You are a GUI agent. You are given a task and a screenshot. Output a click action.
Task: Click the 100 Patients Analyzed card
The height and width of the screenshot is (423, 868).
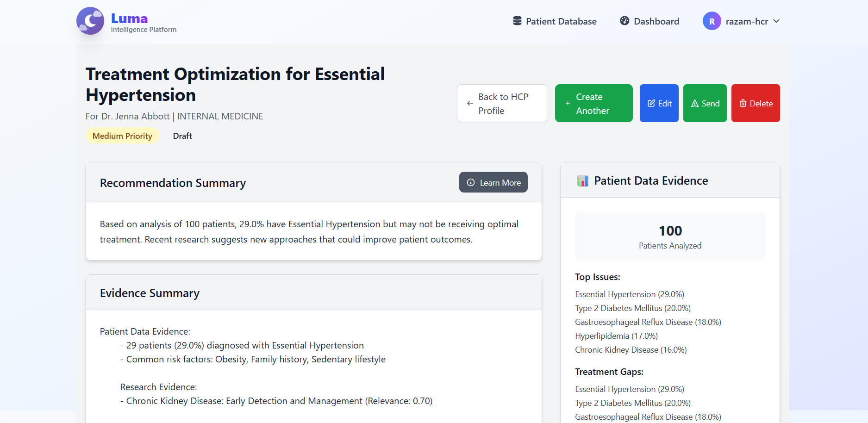tap(670, 236)
